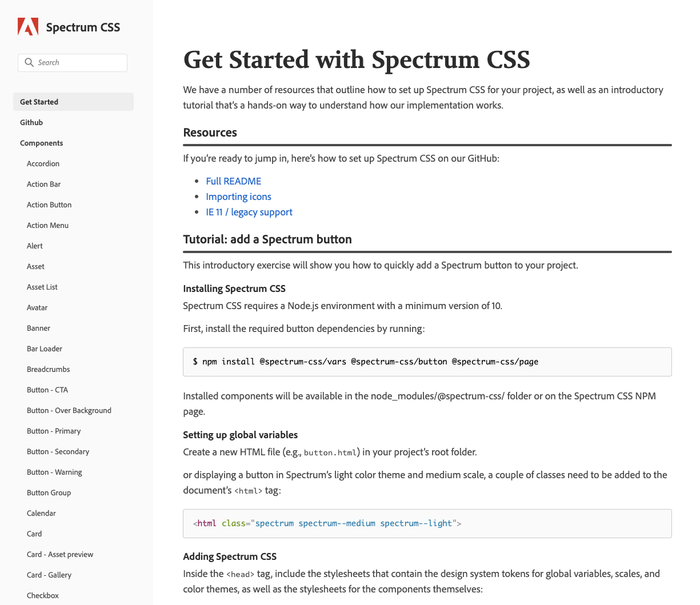Open Card - Gallery page
Viewport: 700px width, 605px height.
point(49,575)
